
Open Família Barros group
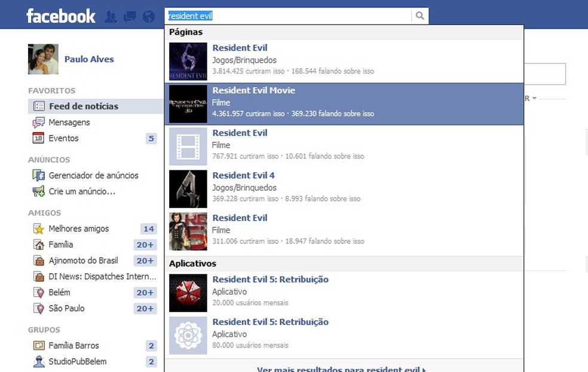pos(74,346)
